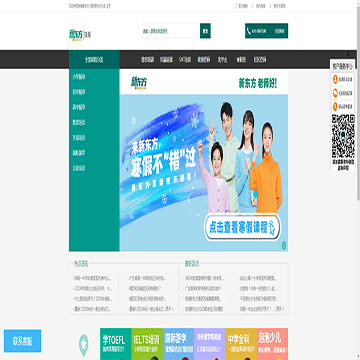360x360 pixels.
Task: Click the blue 联系客服 button
Action: (x=23, y=341)
